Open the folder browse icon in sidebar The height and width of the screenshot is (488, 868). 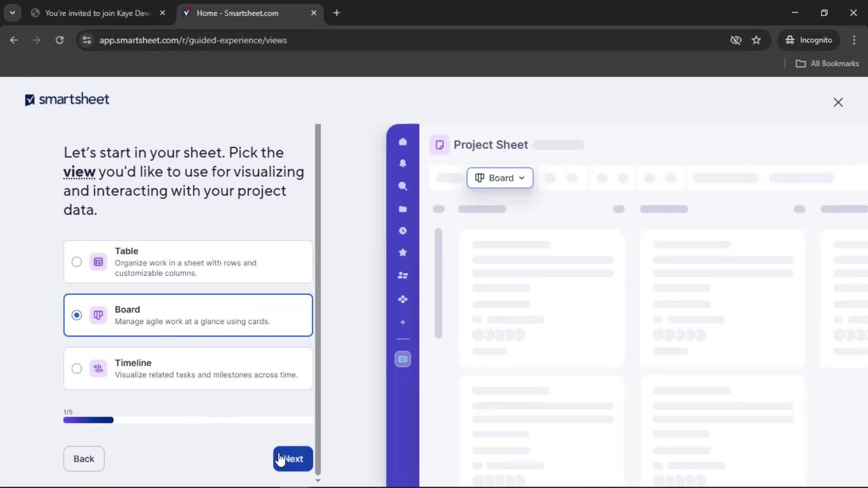tap(402, 209)
